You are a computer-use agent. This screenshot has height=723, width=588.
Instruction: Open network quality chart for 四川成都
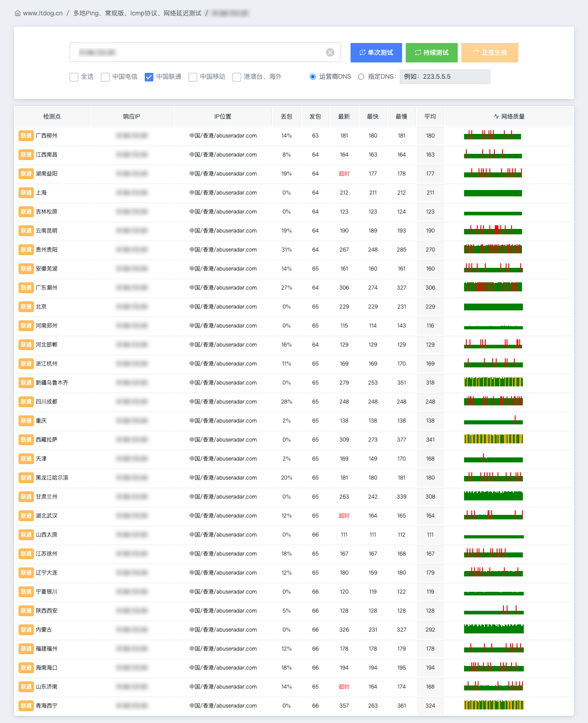[x=493, y=401]
